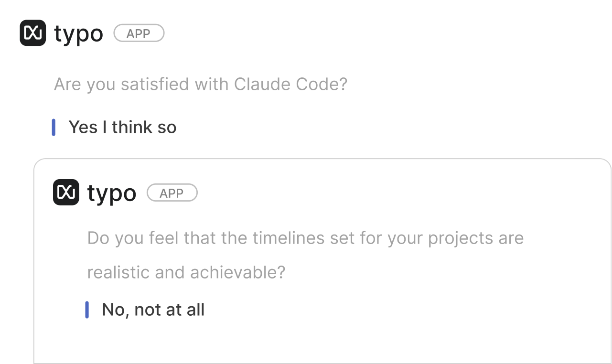Screen dimensions: 612x364
Task: Click the blue bar beside "No, not at all"
Action: click(87, 310)
